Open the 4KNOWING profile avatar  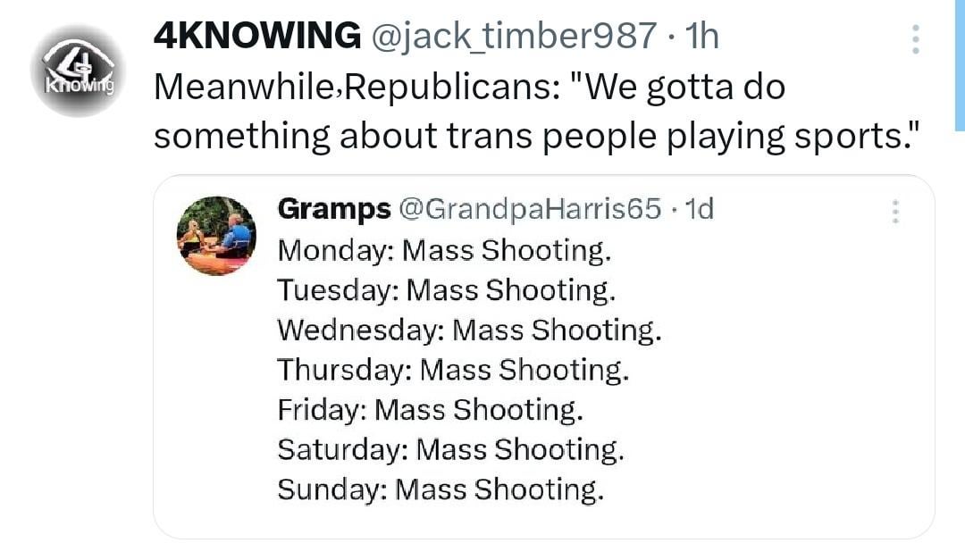(78, 71)
